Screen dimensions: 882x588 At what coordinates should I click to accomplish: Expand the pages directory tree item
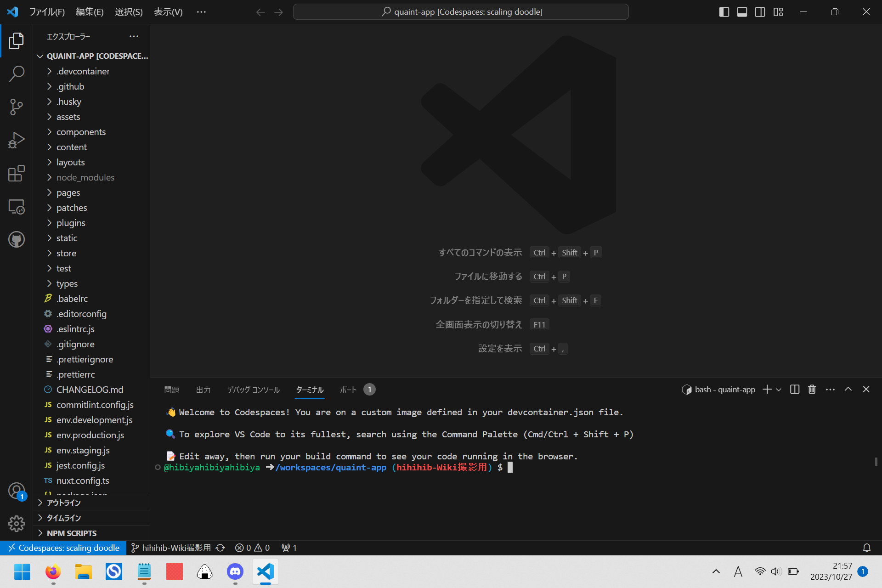point(68,192)
